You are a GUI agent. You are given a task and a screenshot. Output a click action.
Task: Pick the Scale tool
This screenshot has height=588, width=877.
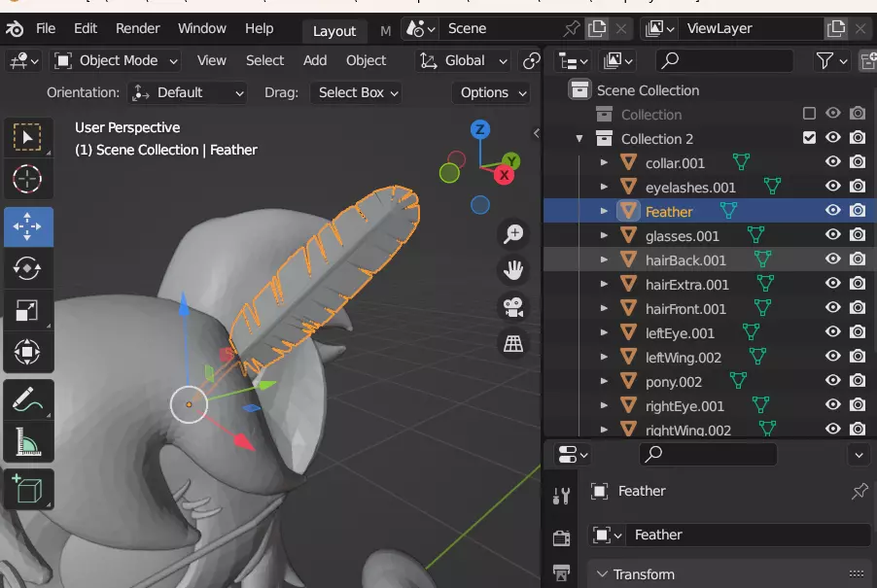click(27, 310)
